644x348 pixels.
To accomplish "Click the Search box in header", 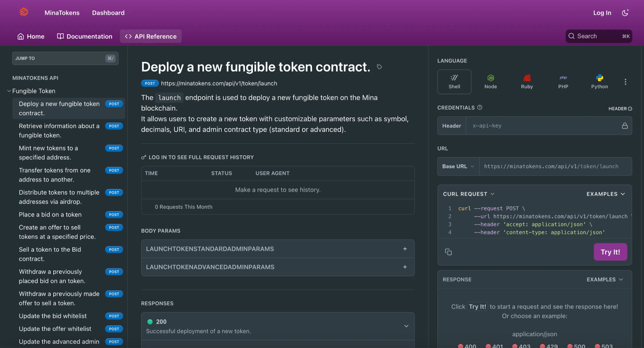I will coord(599,36).
